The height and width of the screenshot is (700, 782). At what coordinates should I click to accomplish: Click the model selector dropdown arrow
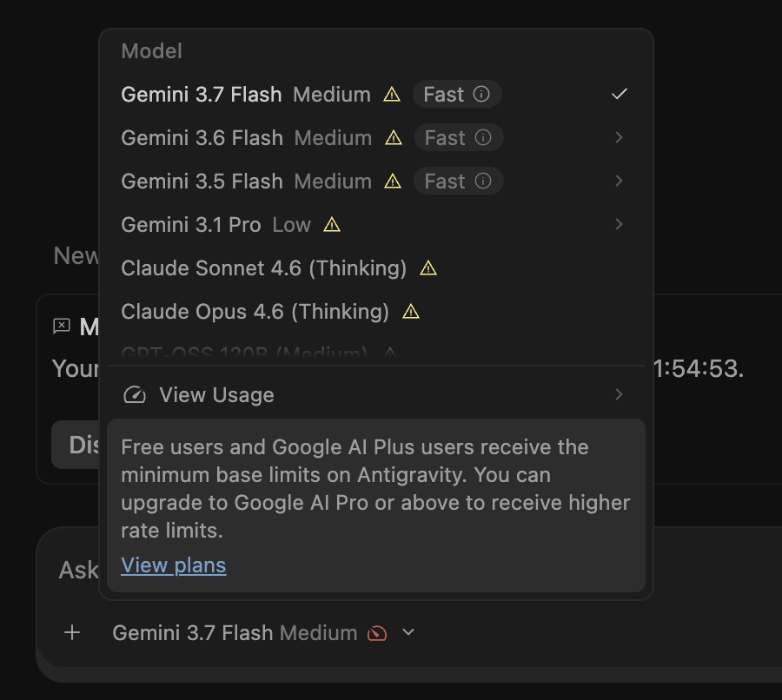coord(408,632)
